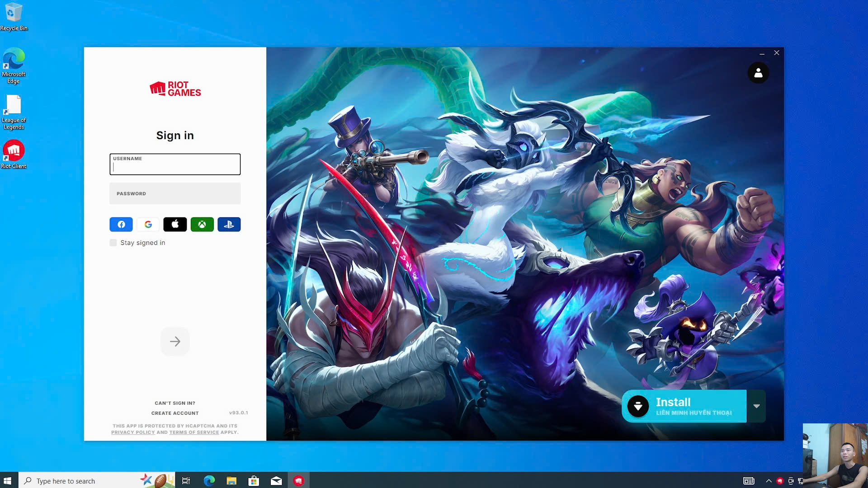Sign in with Xbox icon
This screenshot has width=868, height=488.
pyautogui.click(x=202, y=225)
